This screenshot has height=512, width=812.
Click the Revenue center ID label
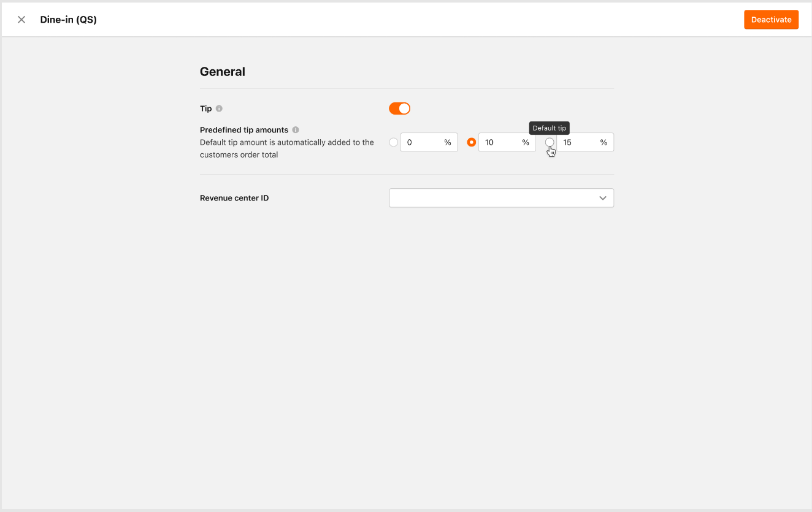[x=234, y=198]
